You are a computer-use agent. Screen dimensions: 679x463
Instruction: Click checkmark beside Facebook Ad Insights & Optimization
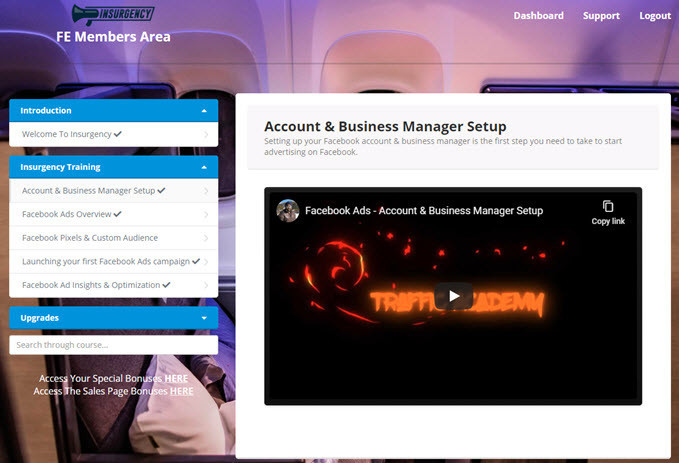(x=166, y=285)
